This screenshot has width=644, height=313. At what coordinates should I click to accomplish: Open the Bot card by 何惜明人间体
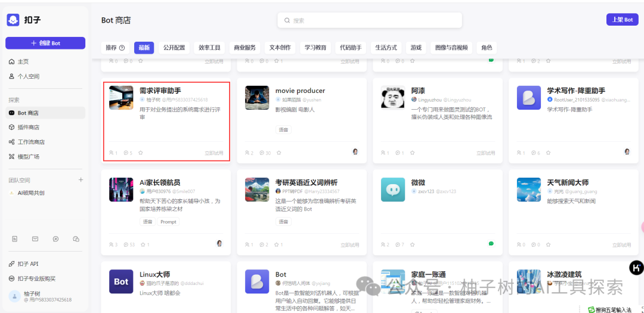[x=302, y=287]
